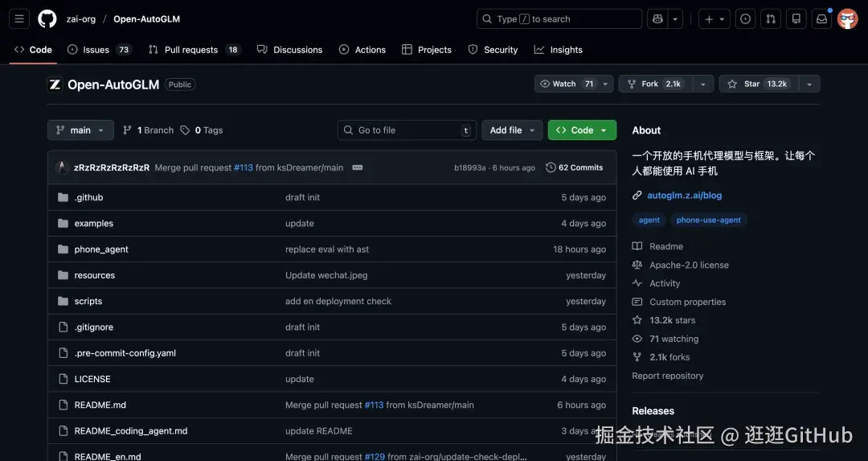Viewport: 868px width, 461px height.
Task: Switch to the Actions tab
Action: coord(362,50)
